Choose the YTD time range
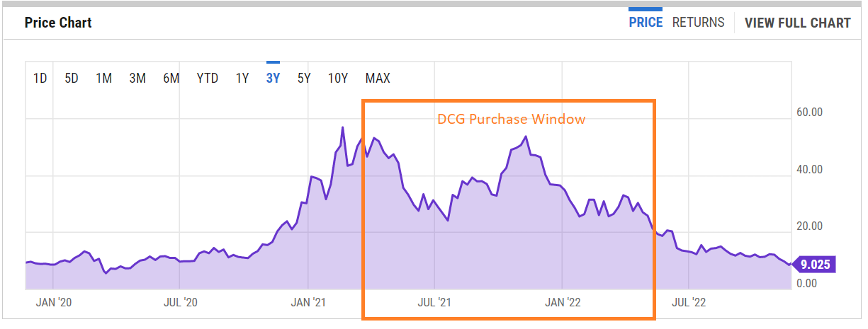Image resolution: width=868 pixels, height=329 pixels. (208, 78)
